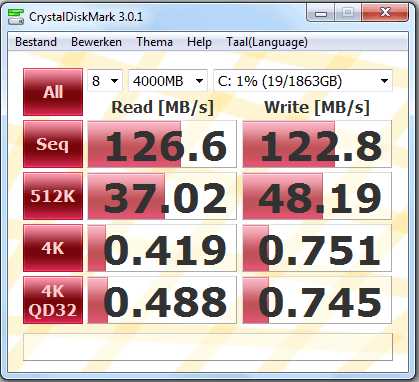Click the Seq write result 122.8
419x382 pixels.
pos(317,144)
